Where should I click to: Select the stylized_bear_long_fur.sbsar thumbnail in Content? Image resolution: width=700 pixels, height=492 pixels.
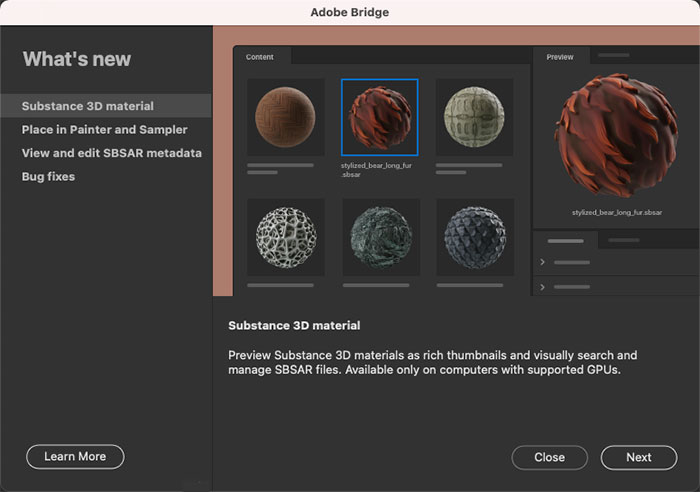[x=379, y=117]
